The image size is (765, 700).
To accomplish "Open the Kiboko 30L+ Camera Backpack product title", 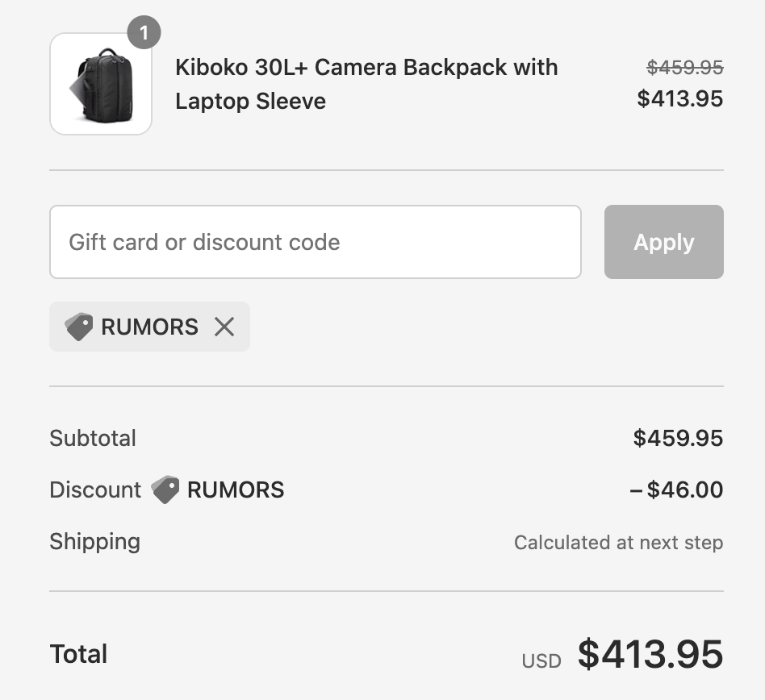I will [x=366, y=83].
